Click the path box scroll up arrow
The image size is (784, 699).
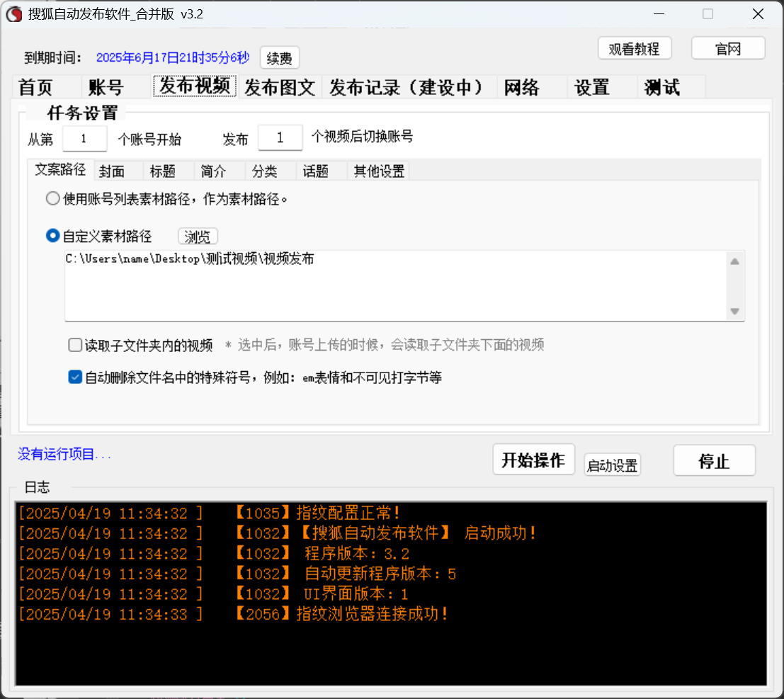pos(734,261)
